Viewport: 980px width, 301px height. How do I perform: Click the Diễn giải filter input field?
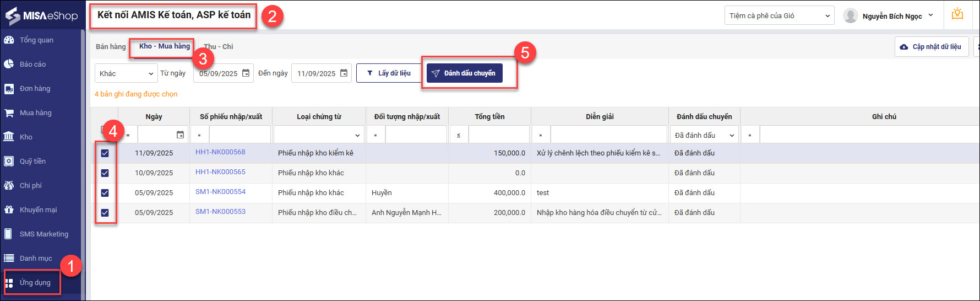[608, 135]
